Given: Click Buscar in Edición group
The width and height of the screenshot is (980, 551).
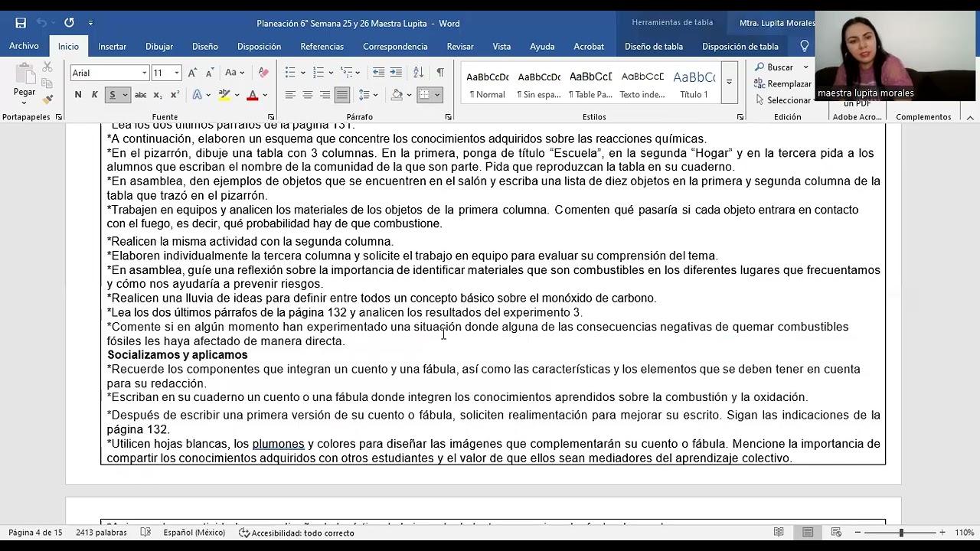Looking at the screenshot, I should point(775,67).
